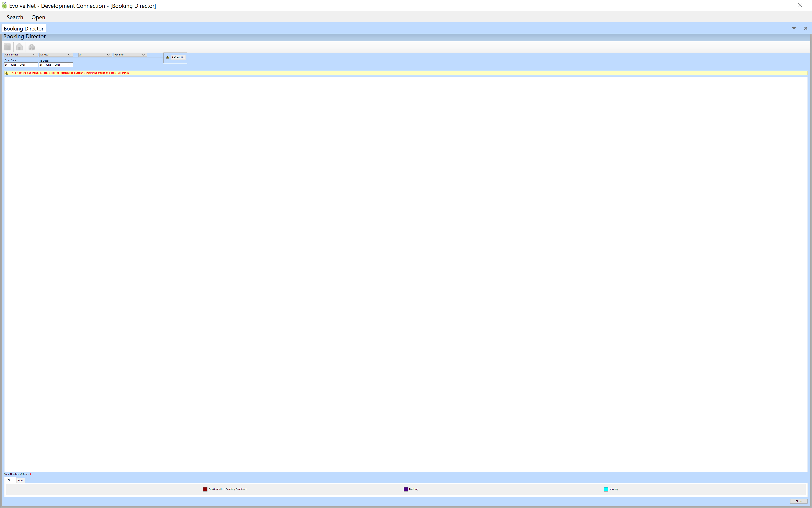The height and width of the screenshot is (508, 812).
Task: Click the 'list criteria has changed' warning message
Action: (x=70, y=73)
